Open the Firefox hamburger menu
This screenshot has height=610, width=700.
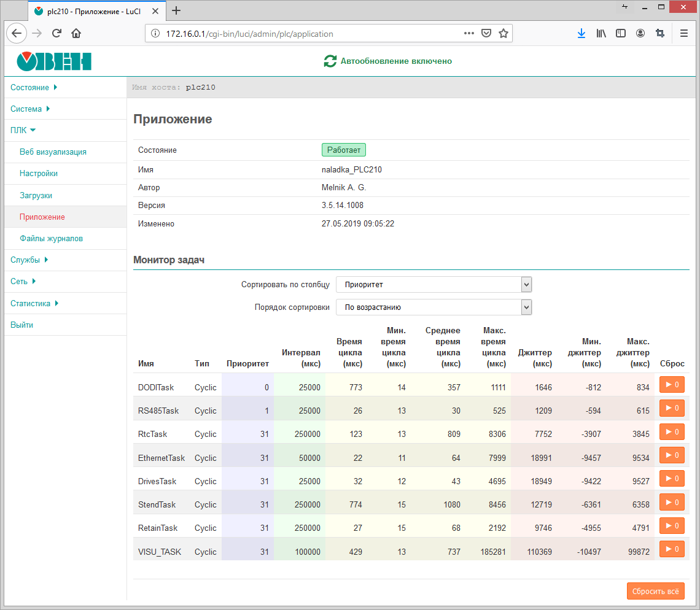tap(684, 34)
